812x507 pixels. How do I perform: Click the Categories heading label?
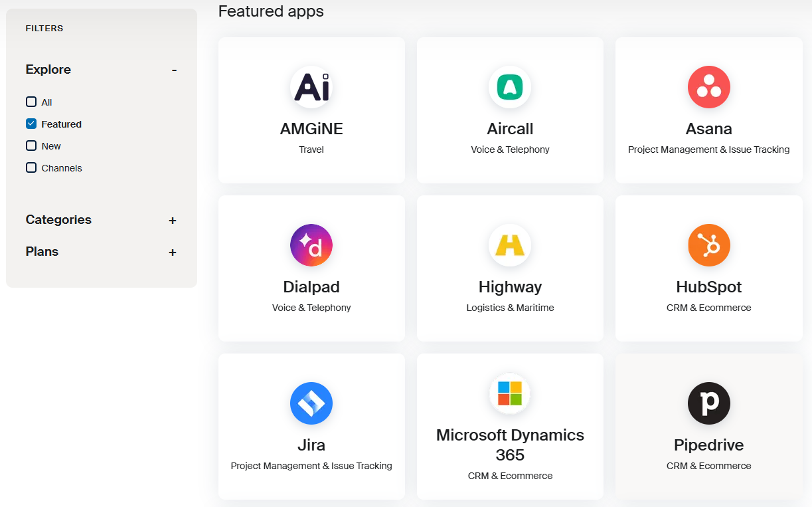(x=58, y=220)
